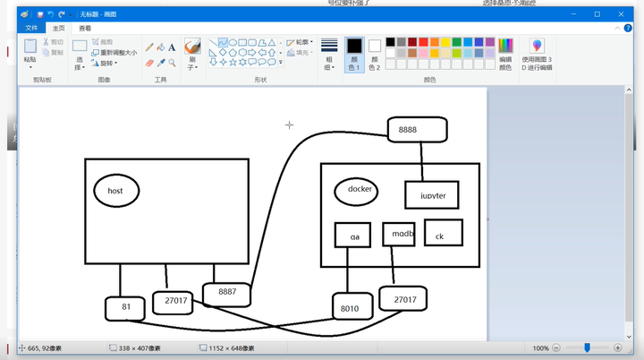Viewport: 644px width, 360px height.
Task: Activate Color 2 (颜色 2) selector
Action: [x=375, y=55]
